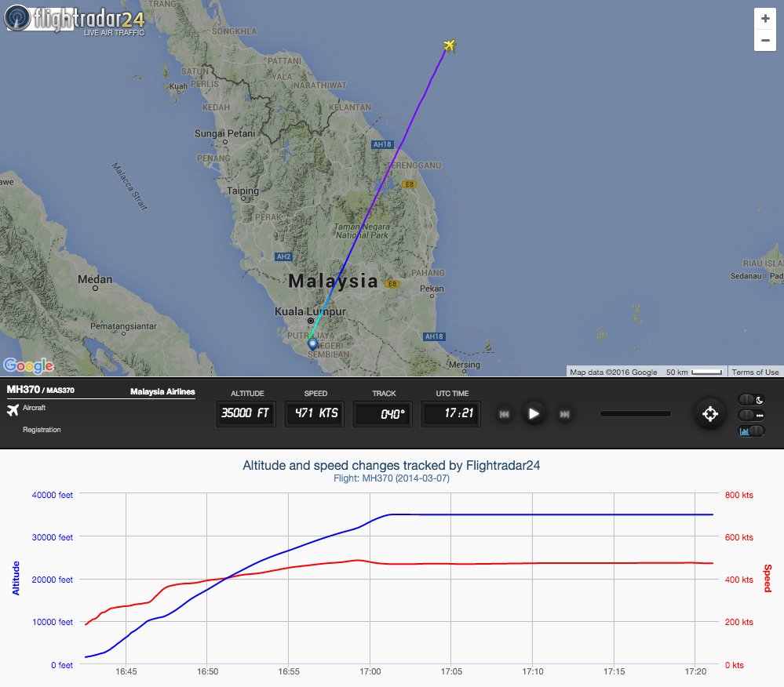Click the Malaysia Airlines label
The image size is (784, 687).
[x=162, y=391]
